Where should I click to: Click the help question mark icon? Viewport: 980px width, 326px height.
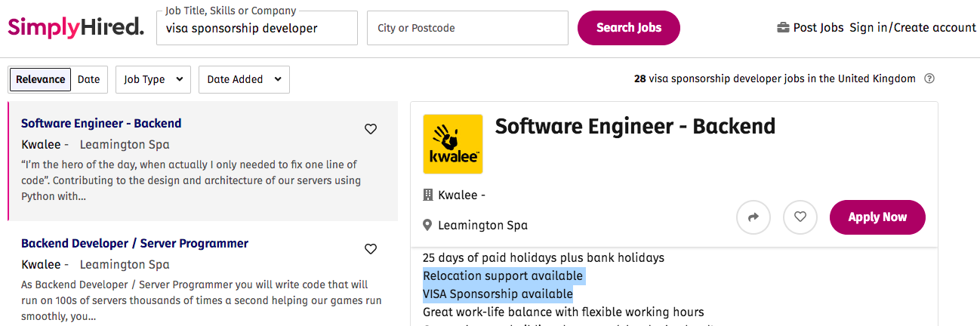pos(929,78)
